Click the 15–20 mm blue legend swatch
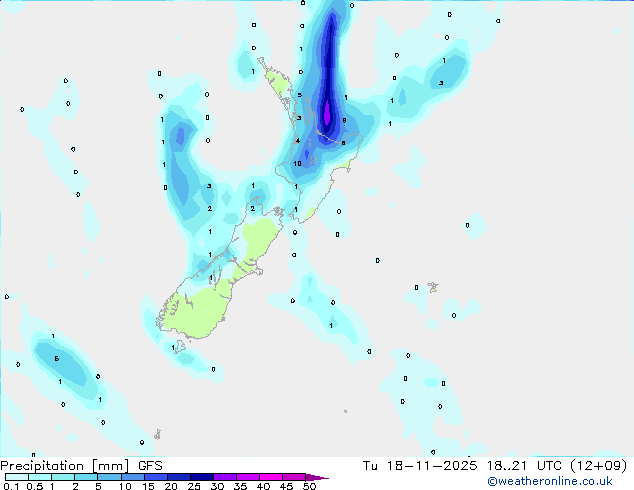 (156, 477)
